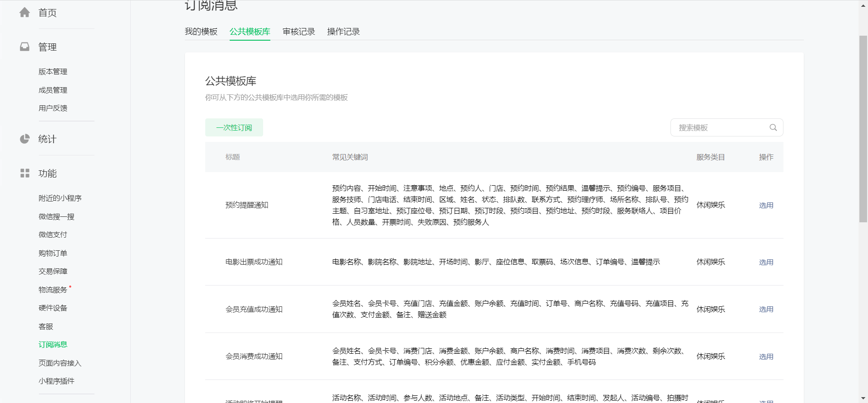Click the page scrollbar thumb
The image size is (868, 403).
pos(863,129)
